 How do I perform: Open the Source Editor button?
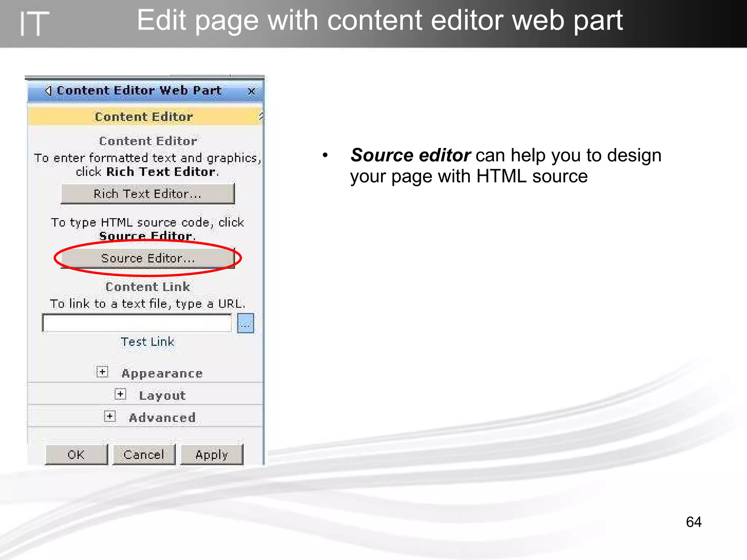148,258
